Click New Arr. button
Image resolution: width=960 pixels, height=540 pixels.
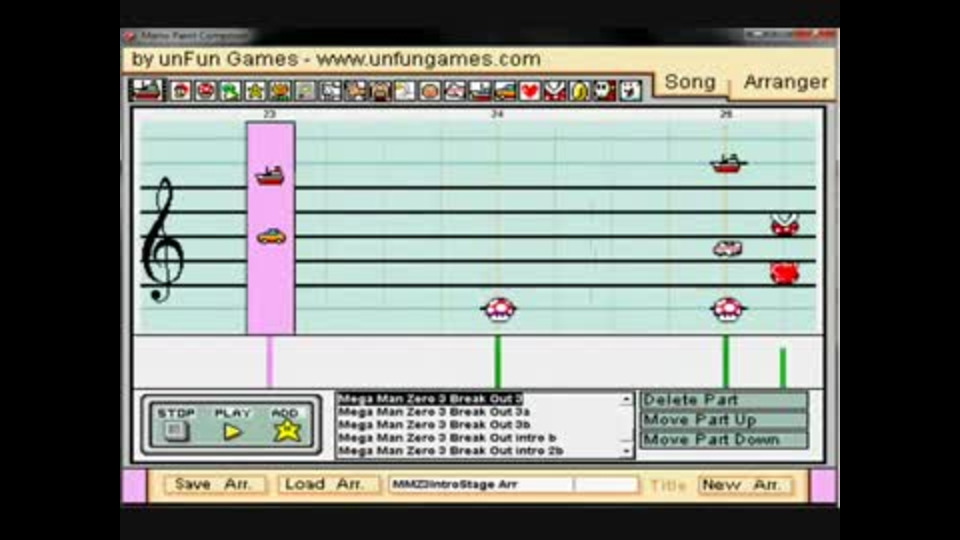pyautogui.click(x=745, y=485)
